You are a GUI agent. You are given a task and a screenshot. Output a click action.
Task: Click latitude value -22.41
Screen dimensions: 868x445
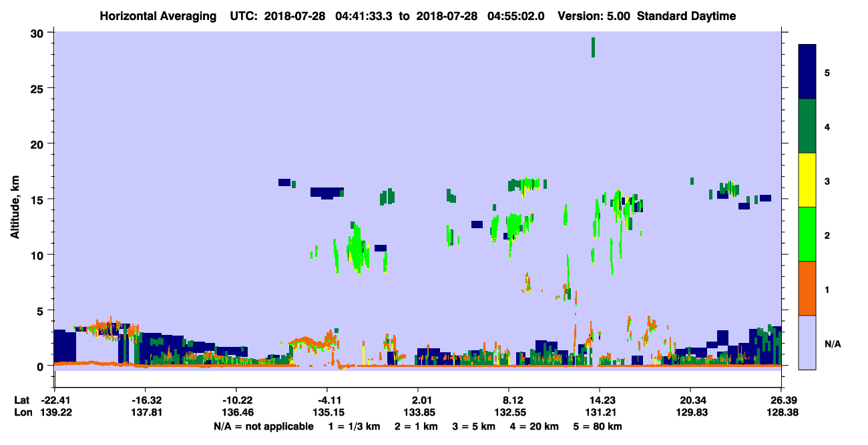point(54,400)
